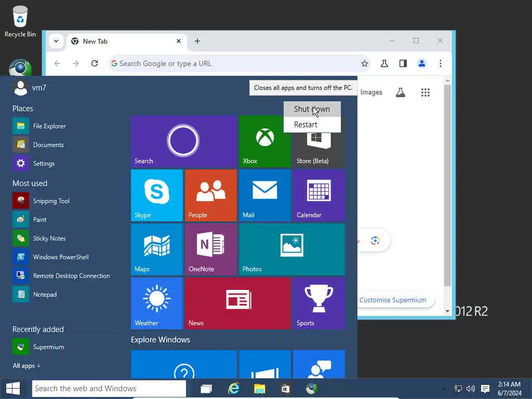Image resolution: width=532 pixels, height=399 pixels.
Task: Launch the Xbox tile
Action: tap(264, 141)
